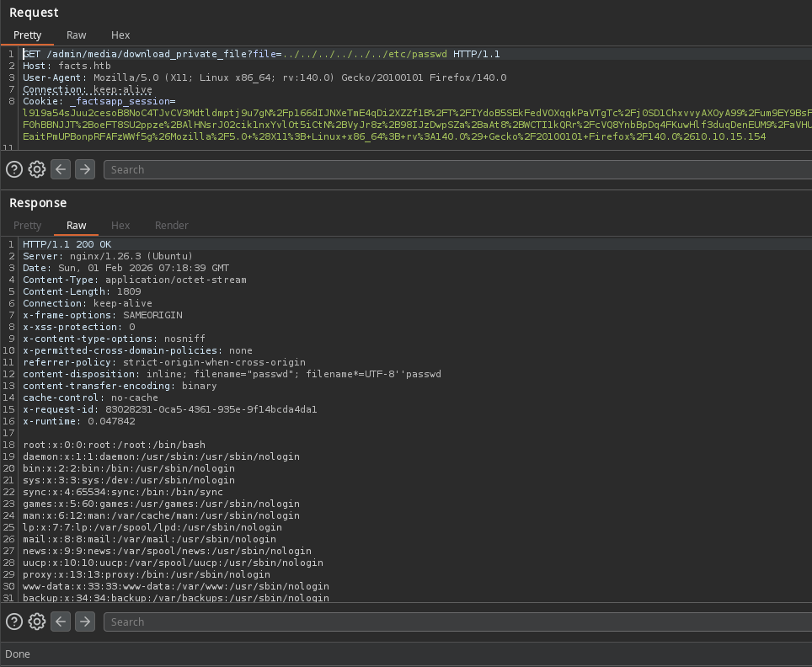The height and width of the screenshot is (667, 812).
Task: Click content-transfer-encoding: binary header
Action: pos(120,387)
